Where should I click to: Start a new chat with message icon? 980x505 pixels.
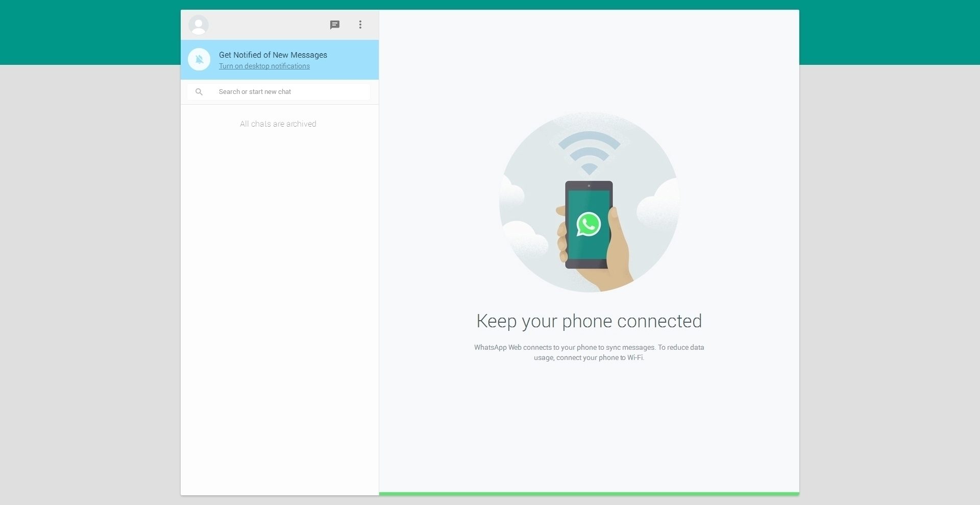point(335,25)
